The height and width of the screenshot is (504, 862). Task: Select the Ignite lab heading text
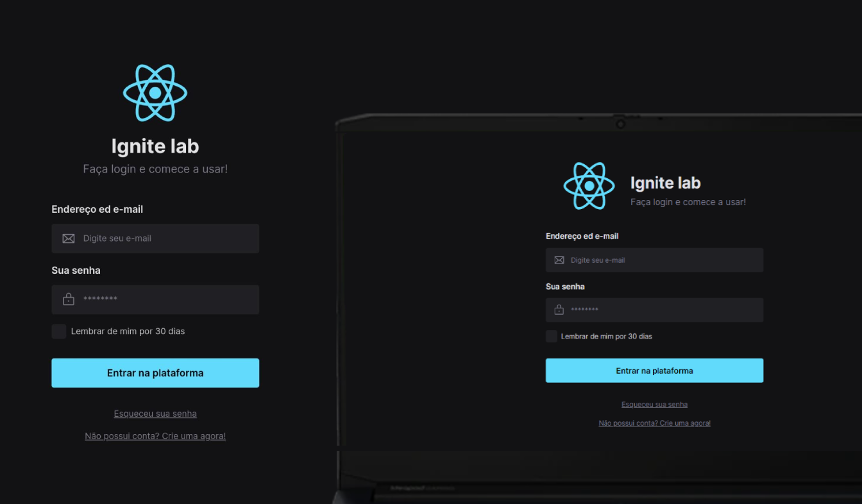point(155,146)
